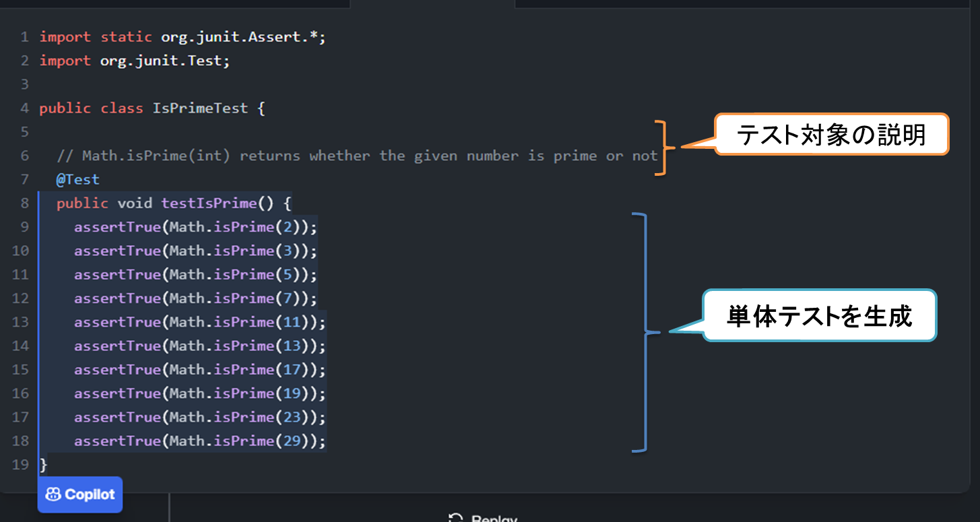Screen dimensions: 980x522
Task: Click the assertTrue(Math.isPrime(29)) line
Action: click(199, 441)
